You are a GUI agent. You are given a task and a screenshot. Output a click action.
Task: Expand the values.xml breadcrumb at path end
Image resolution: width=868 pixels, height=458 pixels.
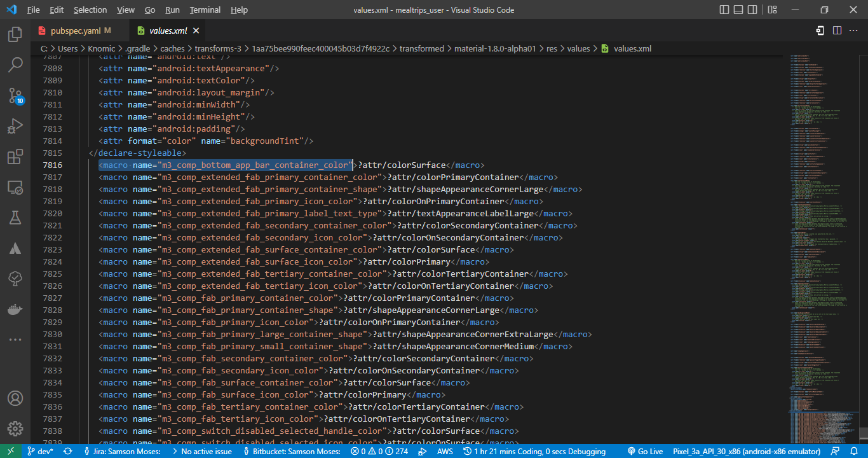(626, 48)
